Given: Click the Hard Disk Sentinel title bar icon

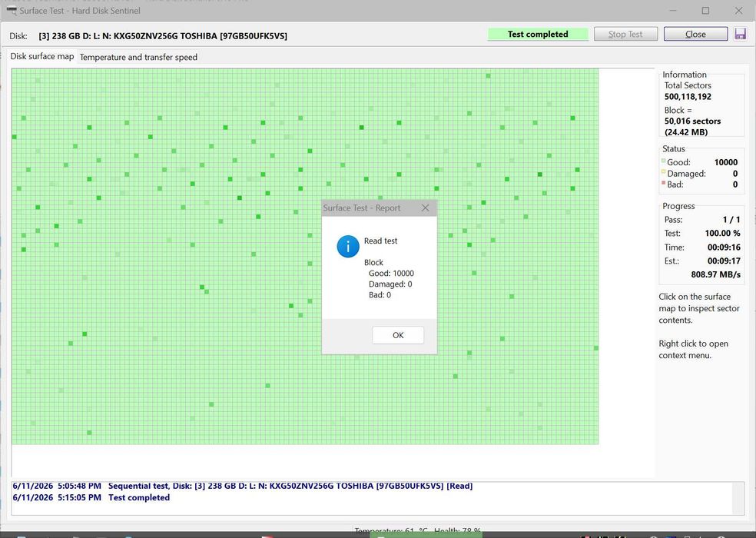Looking at the screenshot, I should [x=11, y=10].
